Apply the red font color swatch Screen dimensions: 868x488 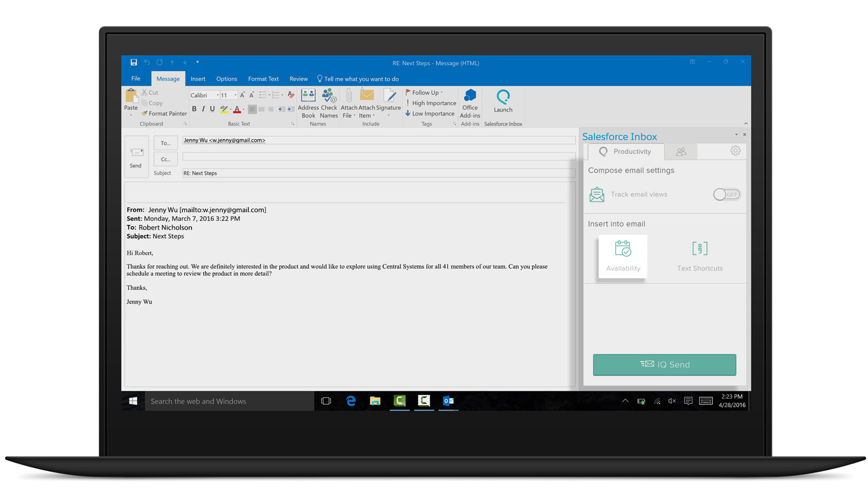(237, 109)
